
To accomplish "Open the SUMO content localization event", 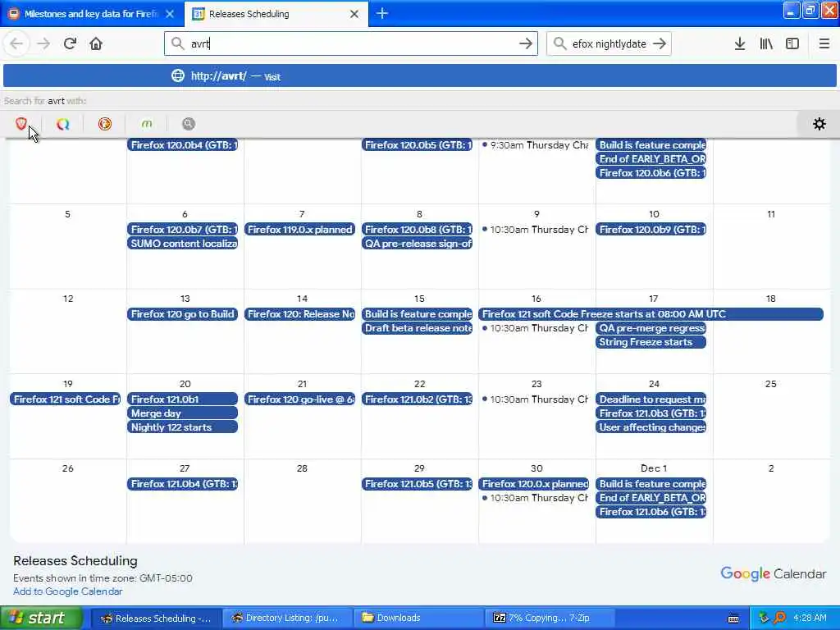I will 183,243.
